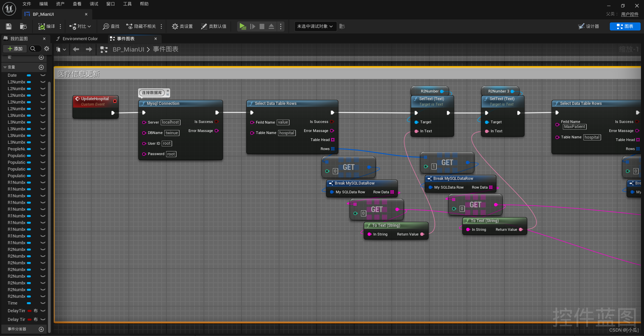
Task: Toggle visibility eye for Date variable
Action: click(x=43, y=75)
